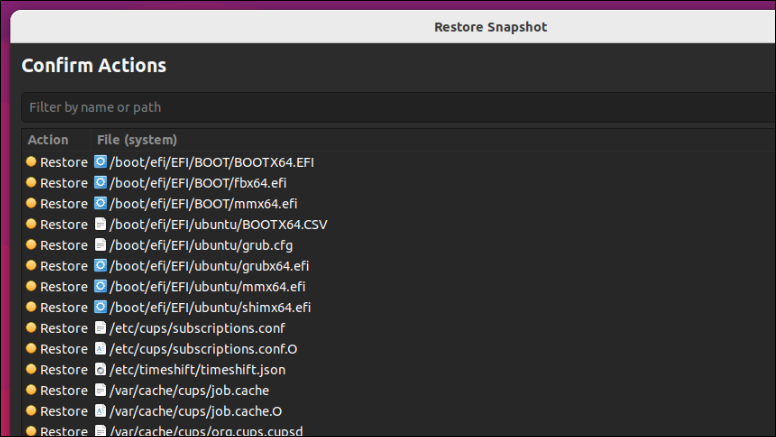Click the orange status dot for BOOTX64.EFI row

click(31, 161)
